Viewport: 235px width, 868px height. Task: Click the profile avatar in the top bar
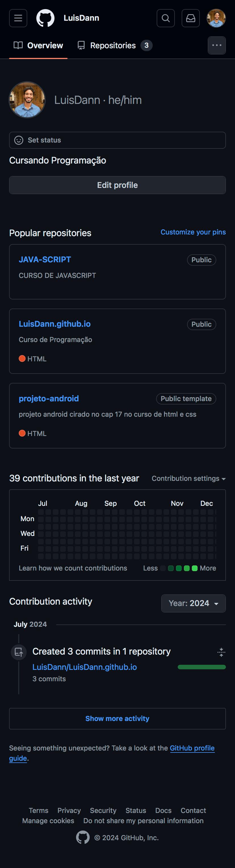217,18
